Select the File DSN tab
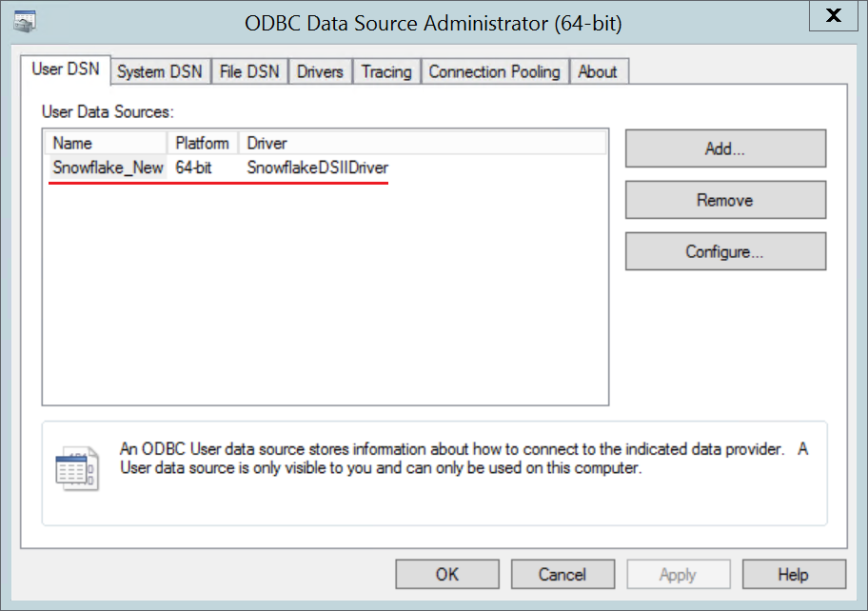This screenshot has width=868, height=611. pyautogui.click(x=249, y=71)
